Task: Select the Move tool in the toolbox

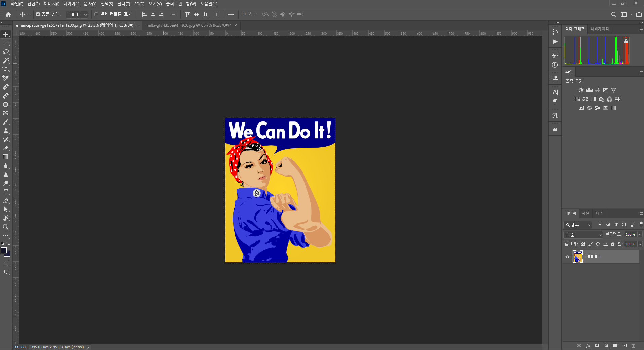Action: [6, 34]
